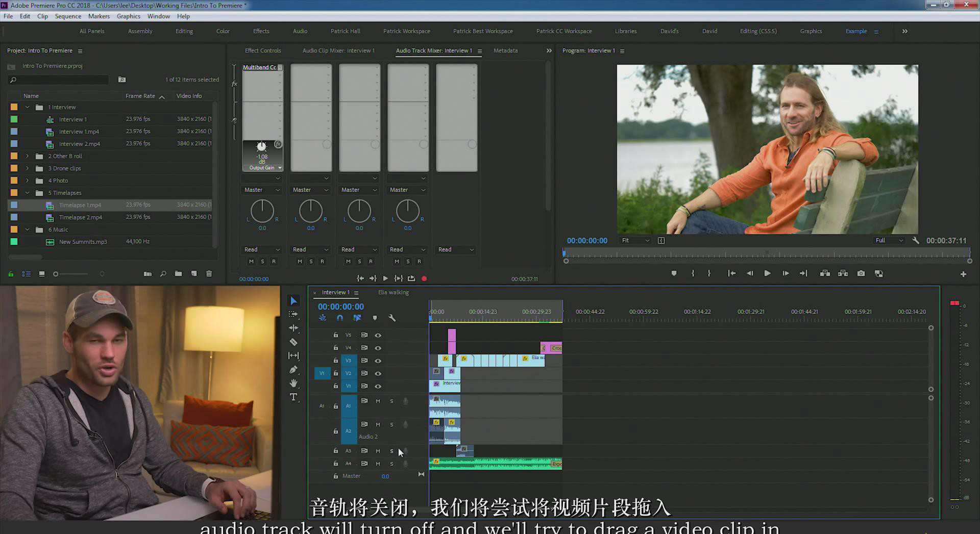Toggle Snap magnet in the timeline
This screenshot has height=534, width=980.
coord(340,318)
